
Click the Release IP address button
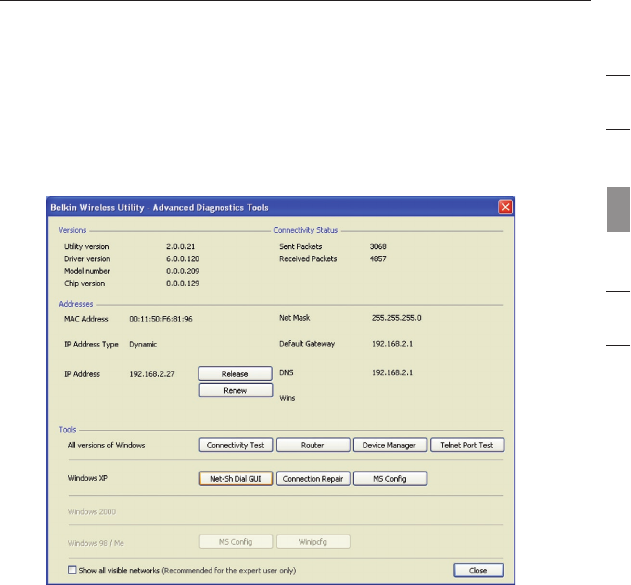pos(235,373)
